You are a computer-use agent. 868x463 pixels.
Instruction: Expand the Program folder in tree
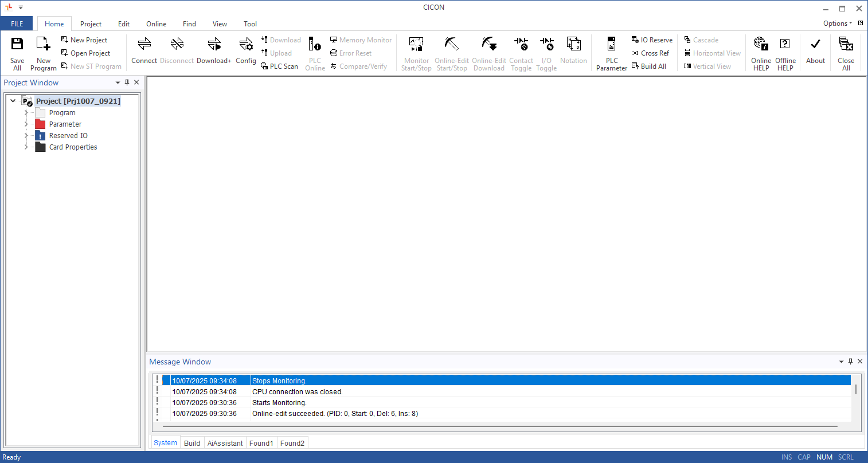point(26,113)
